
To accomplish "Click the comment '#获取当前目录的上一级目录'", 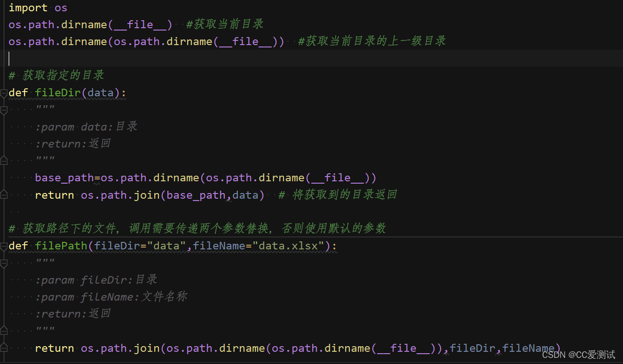I will (372, 41).
